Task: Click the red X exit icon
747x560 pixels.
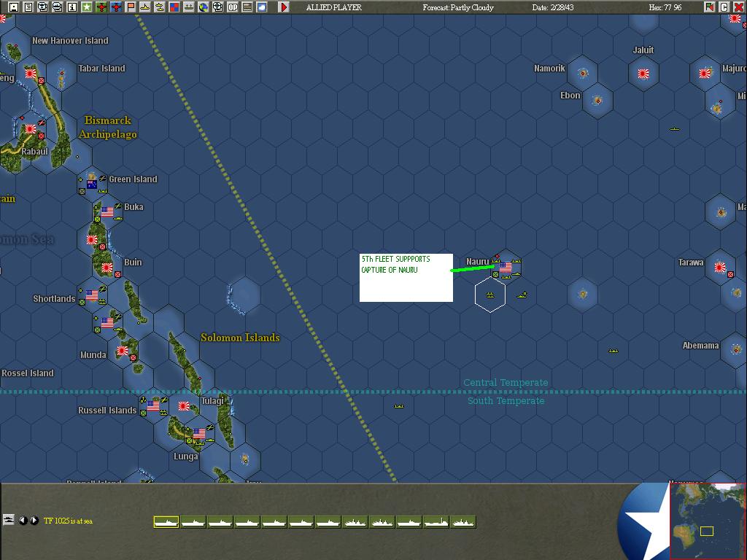Action: [x=738, y=7]
